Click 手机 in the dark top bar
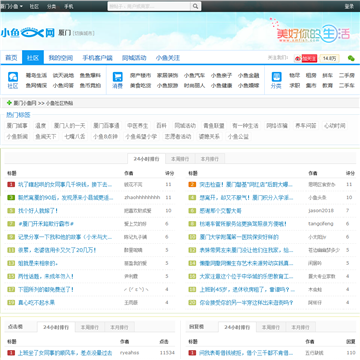 tap(69, 6)
